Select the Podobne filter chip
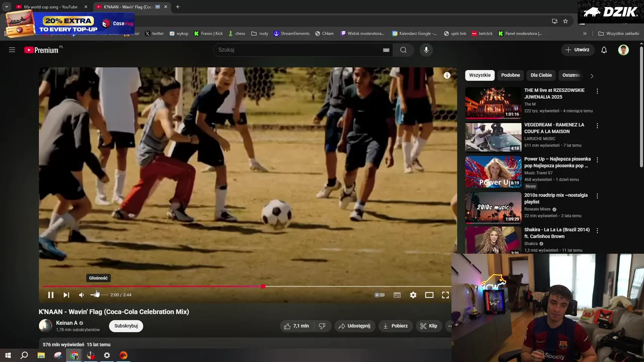Screen dimensions: 644x362 coord(511,75)
